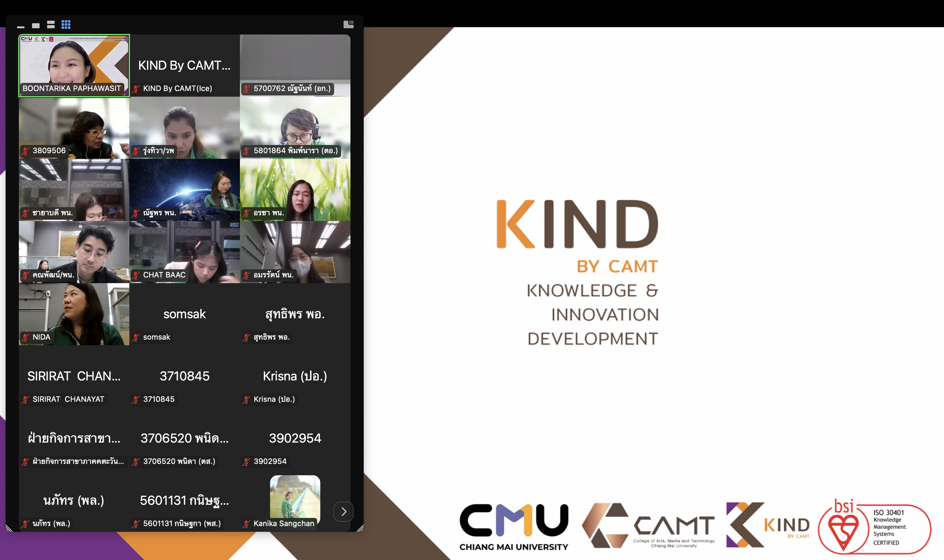944x560 pixels.
Task: Click mute indicator on Kanika Sangchan
Action: coord(246,524)
